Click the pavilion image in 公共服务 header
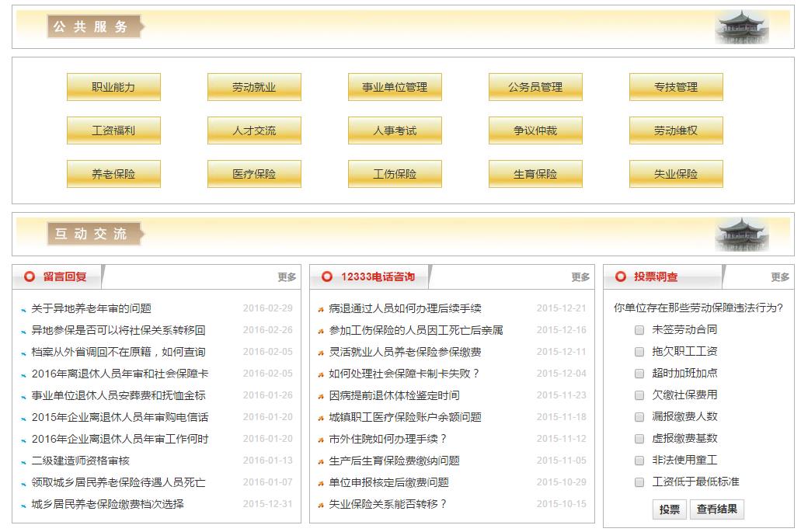The height and width of the screenshot is (532, 801). (741, 27)
